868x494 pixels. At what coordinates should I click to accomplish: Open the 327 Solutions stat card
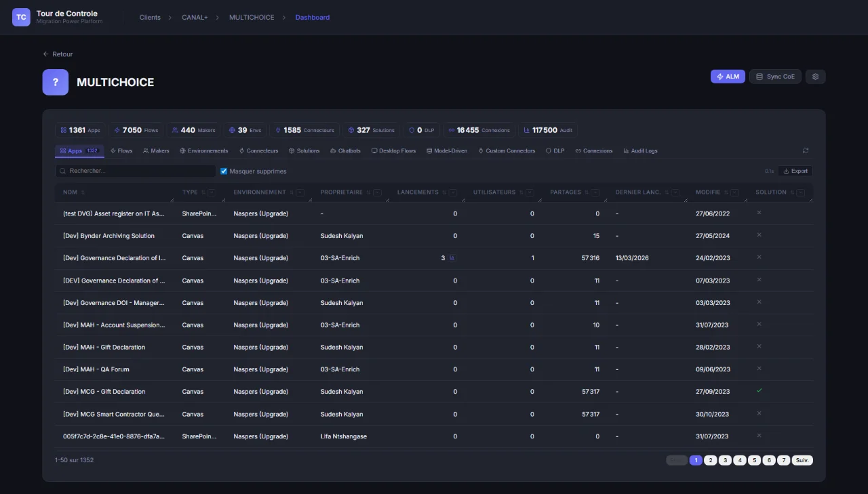[371, 130]
